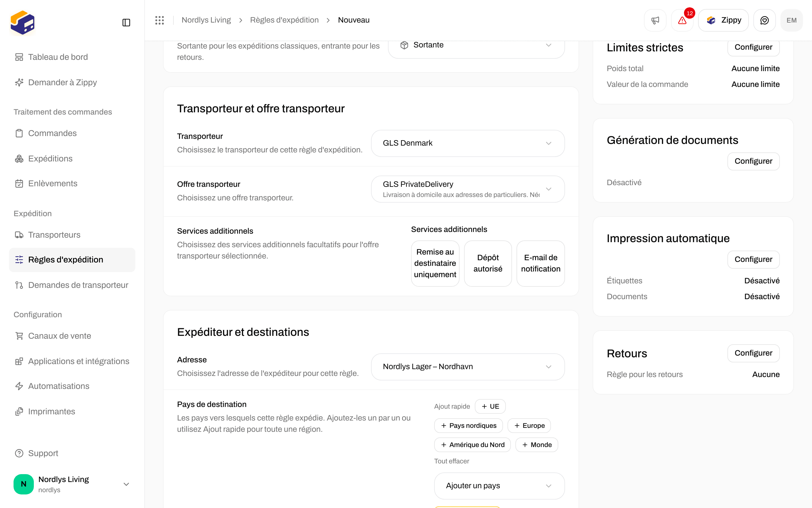Open Demander à Zippy page
Screen dimensions: 812x508
(x=72, y=82)
